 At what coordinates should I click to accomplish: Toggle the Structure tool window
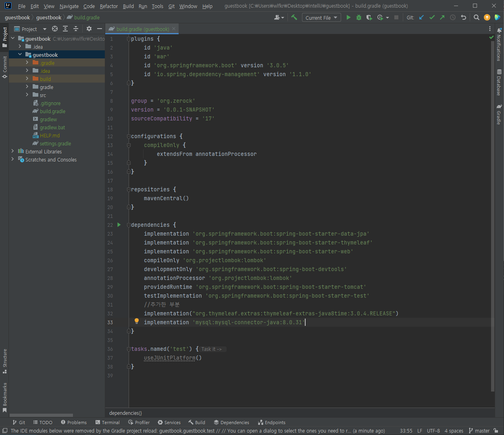tap(4, 361)
